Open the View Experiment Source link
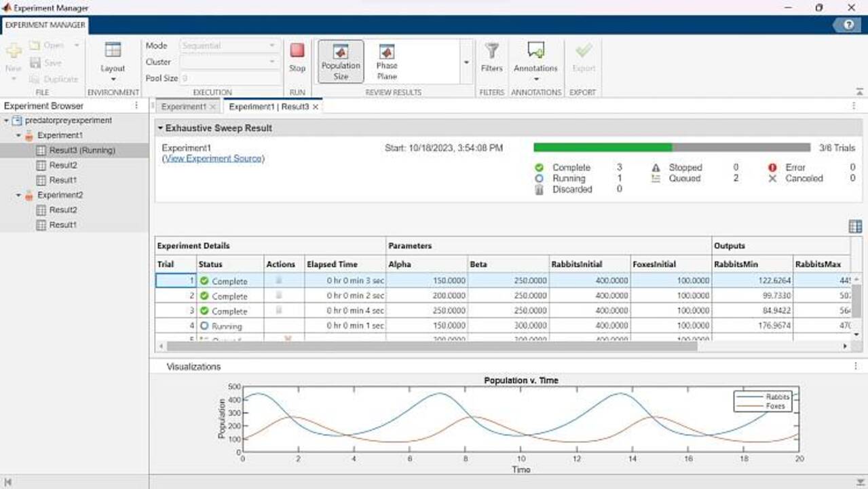 [213, 158]
